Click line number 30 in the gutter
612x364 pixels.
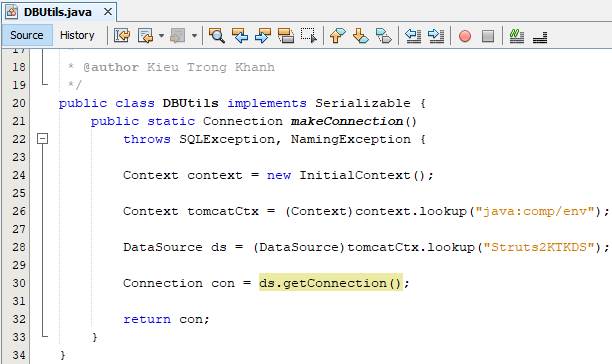coord(18,283)
